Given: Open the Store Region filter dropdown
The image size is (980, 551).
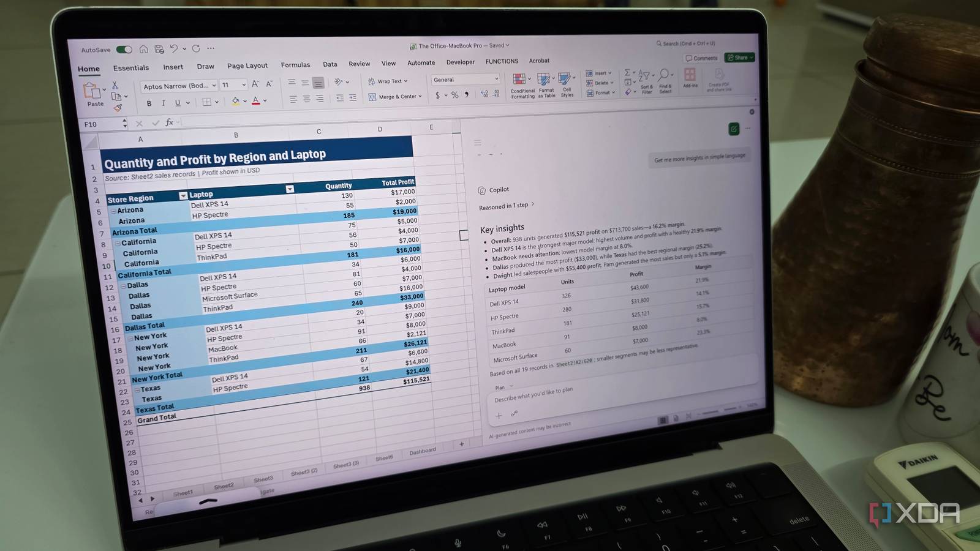Looking at the screenshot, I should coord(183,195).
